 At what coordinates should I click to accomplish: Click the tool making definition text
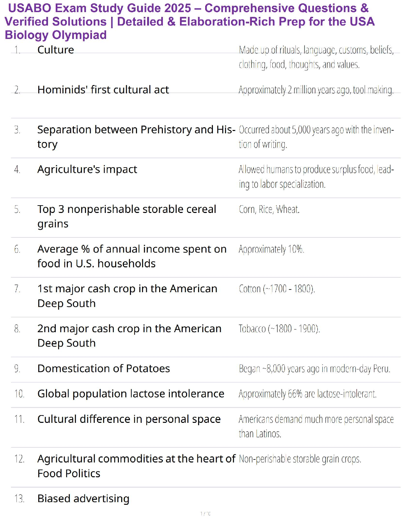click(316, 90)
